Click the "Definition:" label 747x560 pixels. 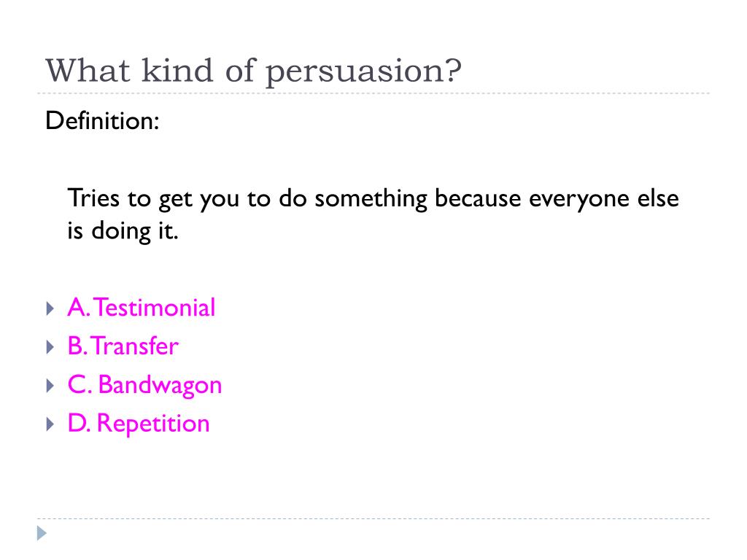[x=102, y=120]
